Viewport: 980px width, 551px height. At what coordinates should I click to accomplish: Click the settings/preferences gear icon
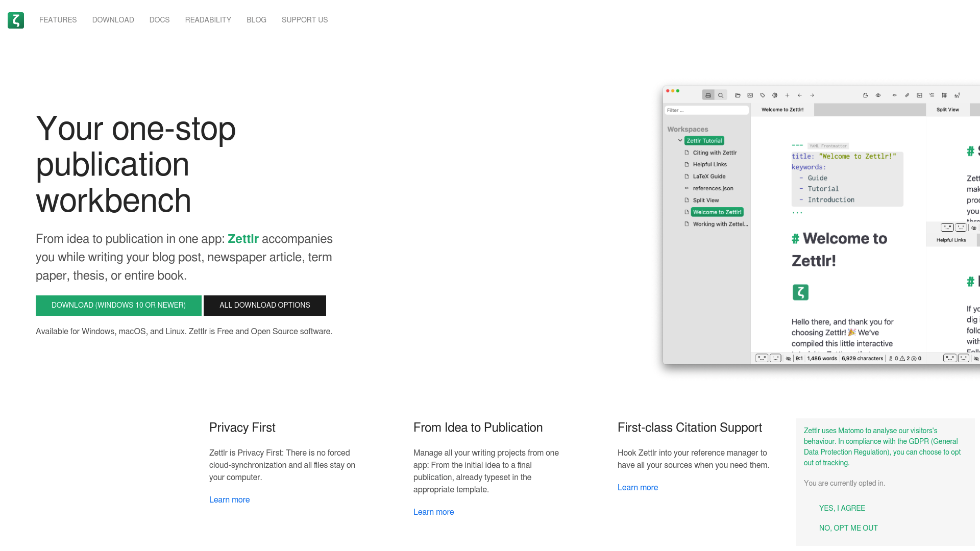(x=775, y=95)
